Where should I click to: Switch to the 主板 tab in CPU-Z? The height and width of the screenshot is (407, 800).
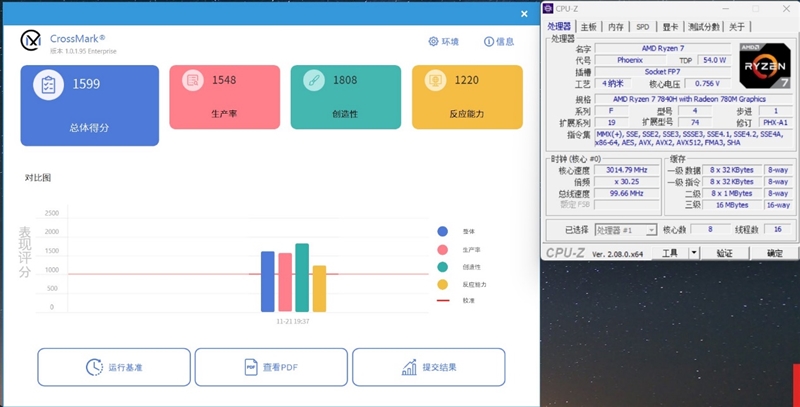(x=588, y=27)
